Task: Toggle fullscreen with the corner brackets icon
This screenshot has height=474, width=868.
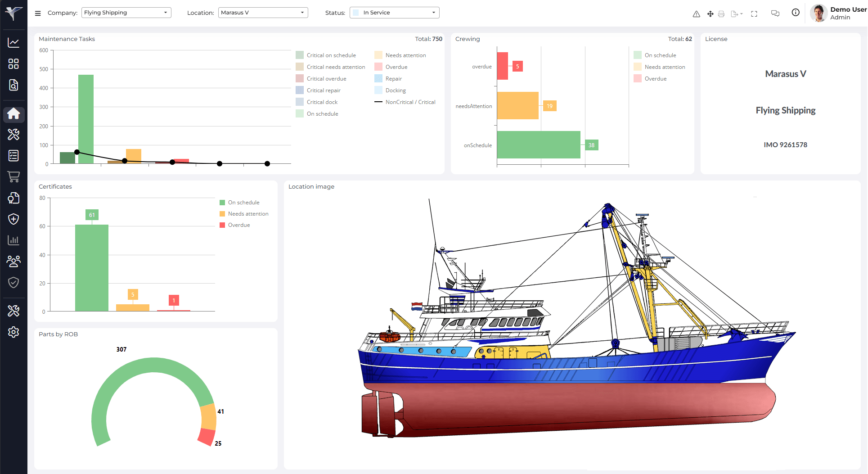Action: tap(754, 14)
